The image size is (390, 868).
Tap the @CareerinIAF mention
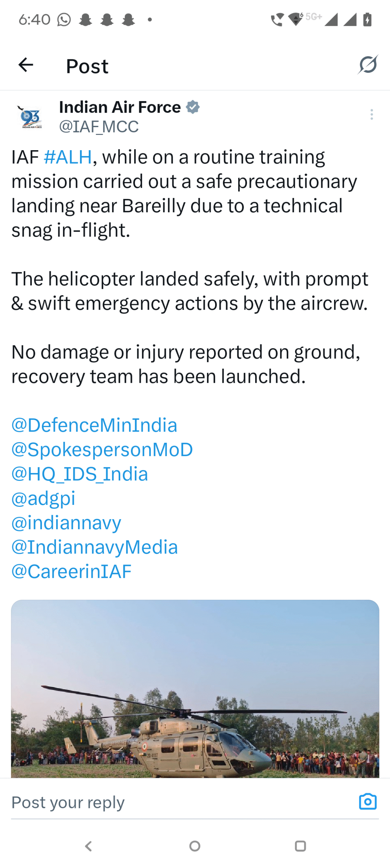tap(71, 572)
